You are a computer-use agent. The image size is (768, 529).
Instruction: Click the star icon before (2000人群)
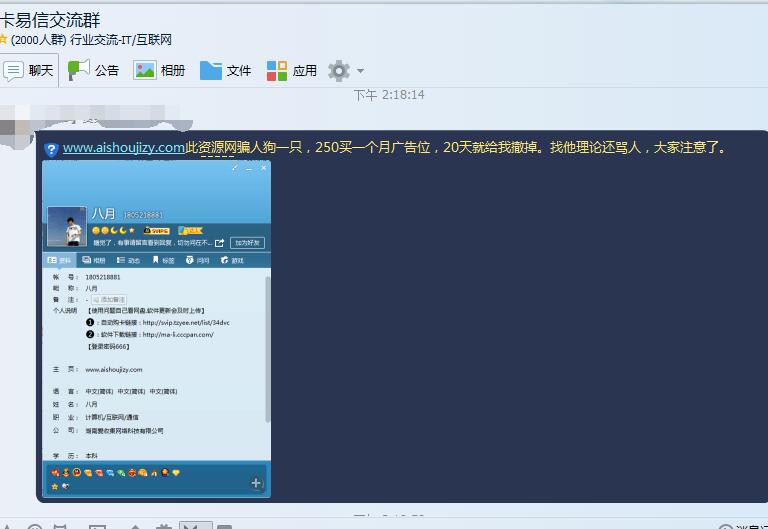click(x=4, y=40)
